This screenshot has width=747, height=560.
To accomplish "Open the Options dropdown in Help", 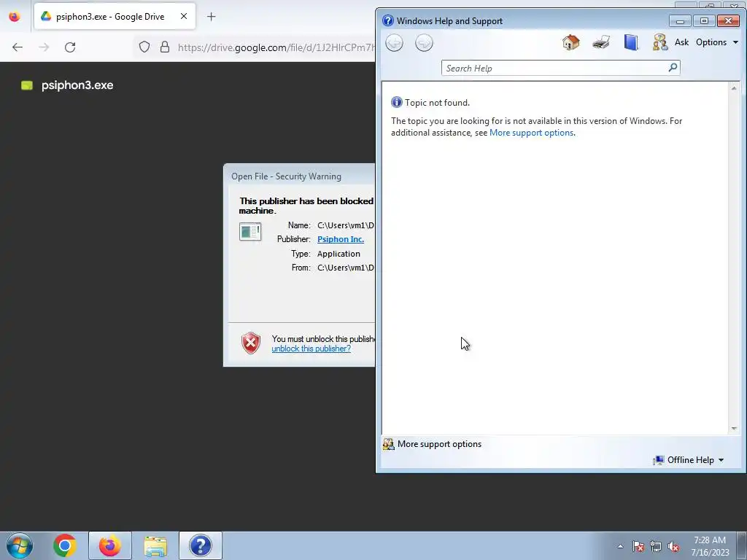I will click(x=716, y=42).
